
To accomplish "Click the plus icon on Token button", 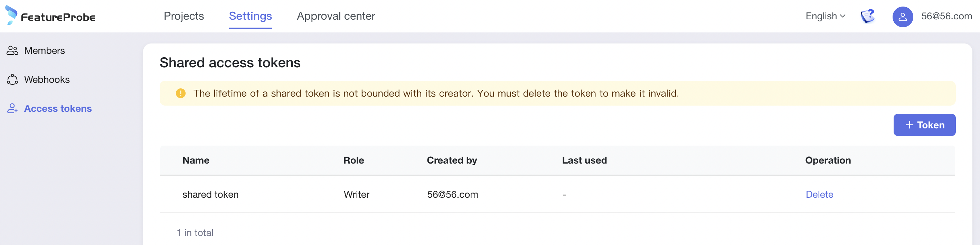I will pos(909,125).
